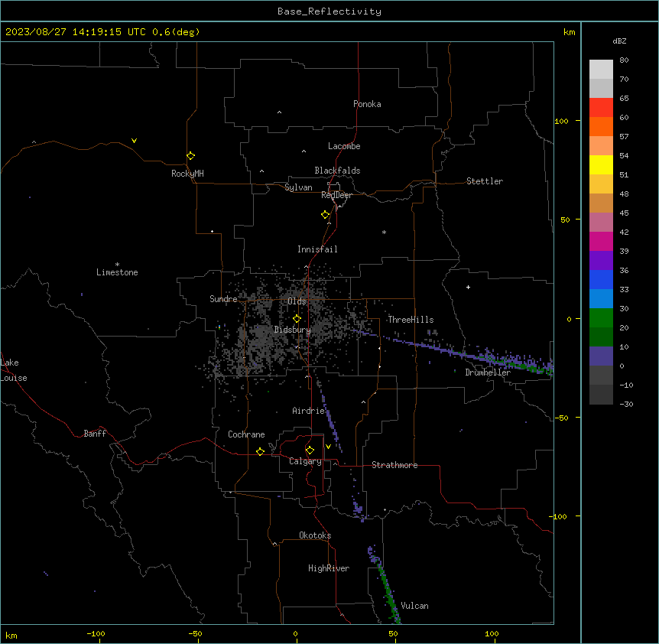Pick the yellow 54-51 dBZ legend swatch
The width and height of the screenshot is (659, 644).
click(601, 165)
